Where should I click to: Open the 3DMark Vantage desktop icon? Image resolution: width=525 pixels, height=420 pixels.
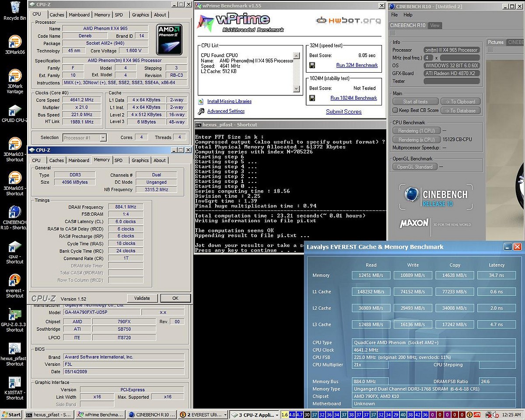tap(14, 81)
